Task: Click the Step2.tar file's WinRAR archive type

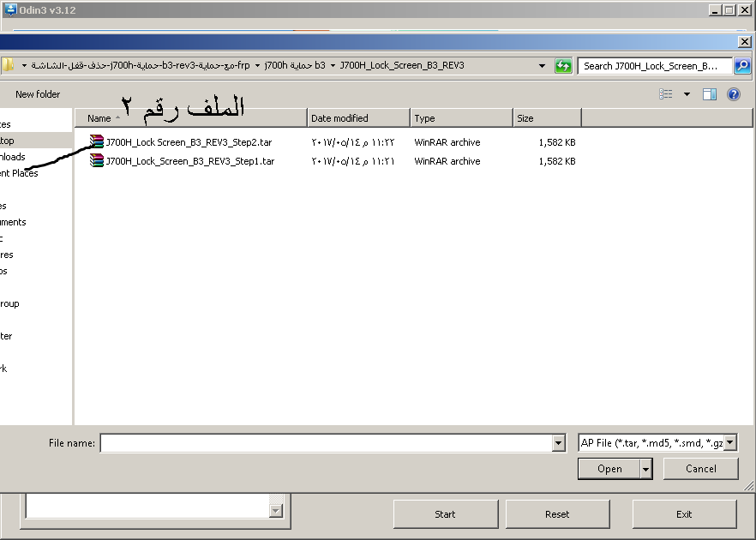Action: (447, 142)
